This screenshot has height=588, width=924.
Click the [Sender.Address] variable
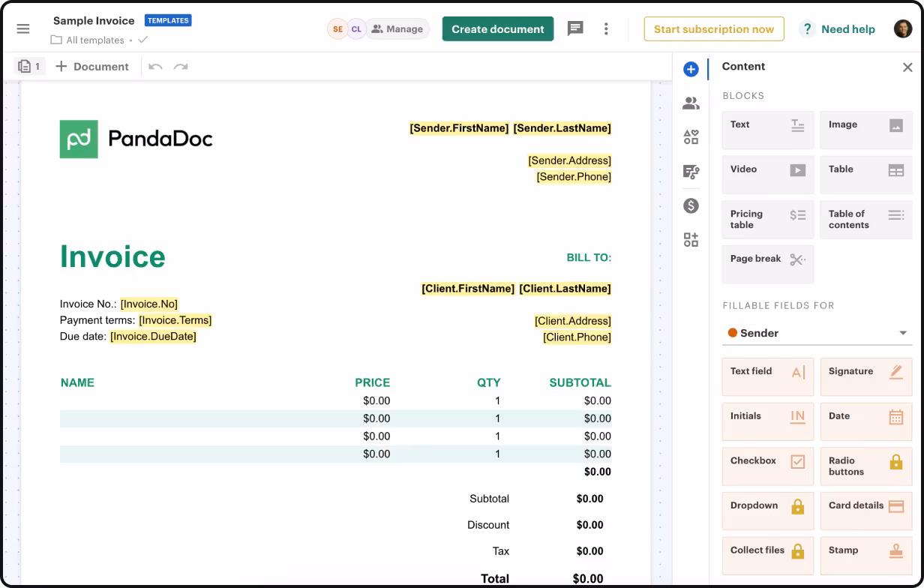(569, 160)
